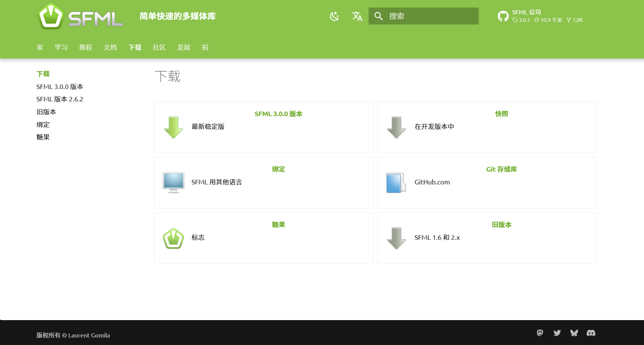This screenshot has width=644, height=345.
Task: Go to the 家 home menu item
Action: point(40,48)
